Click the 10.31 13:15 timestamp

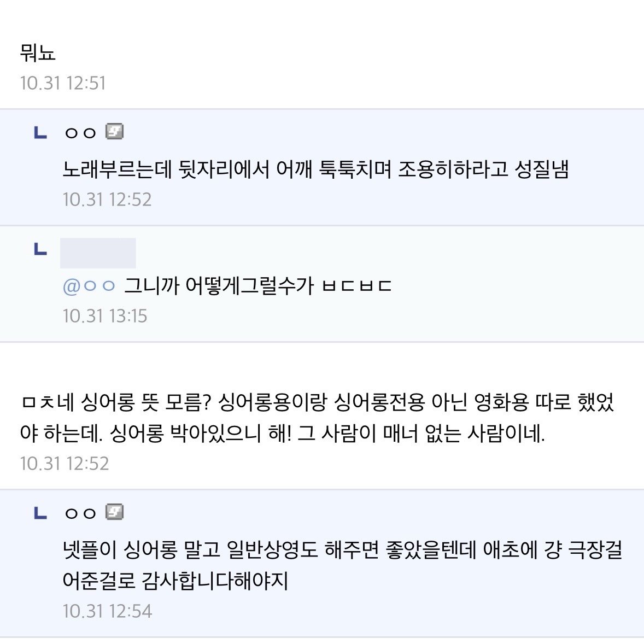pos(105,316)
